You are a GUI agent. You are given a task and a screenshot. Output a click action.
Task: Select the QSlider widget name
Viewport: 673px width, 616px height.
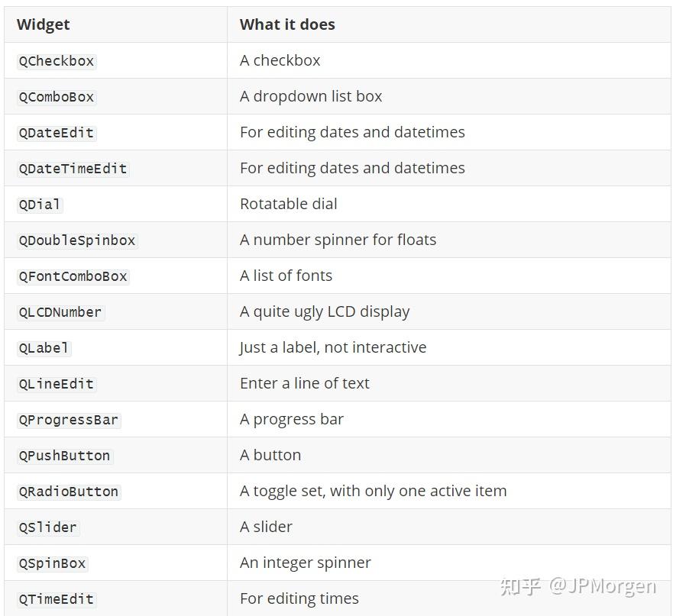tap(48, 527)
